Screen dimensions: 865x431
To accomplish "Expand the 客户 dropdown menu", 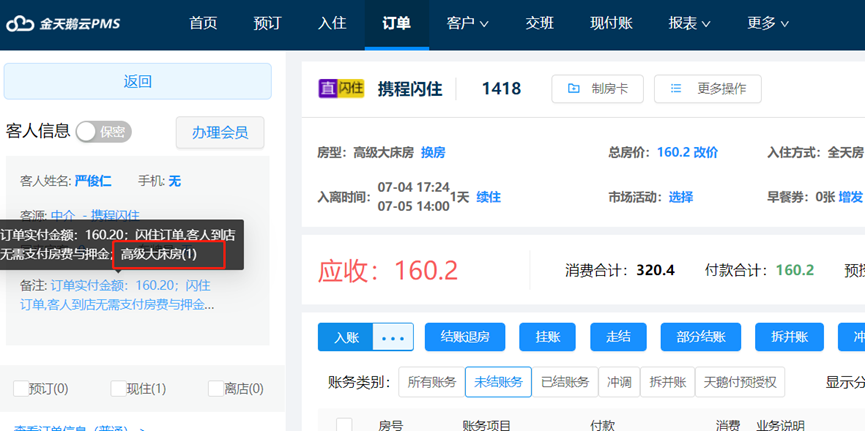I will [467, 24].
